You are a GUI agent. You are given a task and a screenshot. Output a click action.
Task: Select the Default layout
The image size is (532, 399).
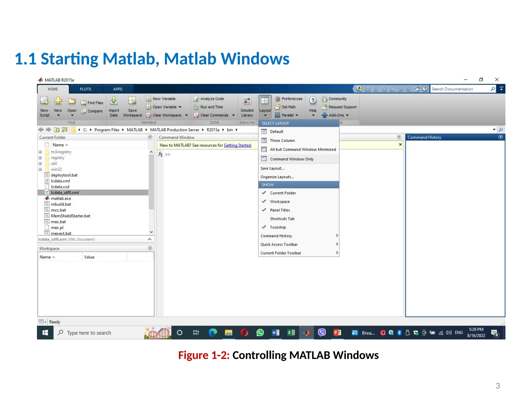pos(299,132)
